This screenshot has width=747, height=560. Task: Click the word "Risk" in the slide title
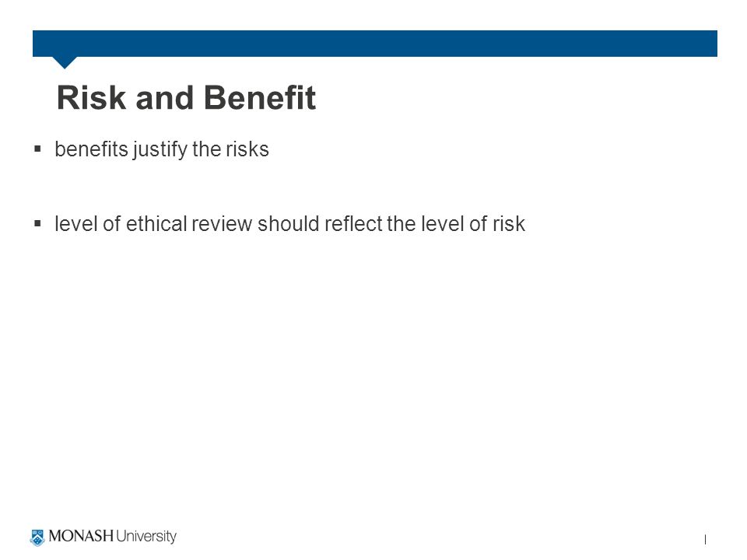(x=92, y=98)
